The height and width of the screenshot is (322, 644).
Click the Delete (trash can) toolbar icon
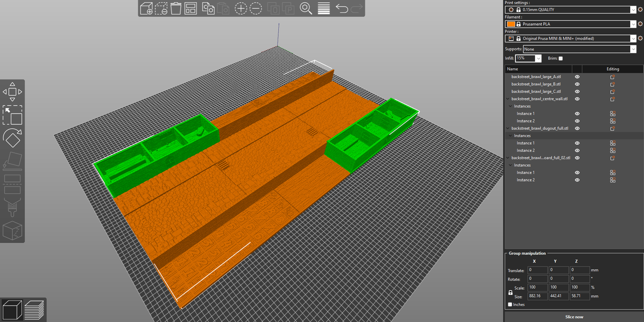176,8
